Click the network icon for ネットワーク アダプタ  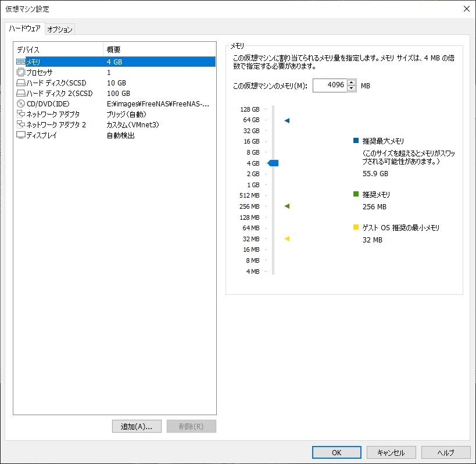point(21,114)
